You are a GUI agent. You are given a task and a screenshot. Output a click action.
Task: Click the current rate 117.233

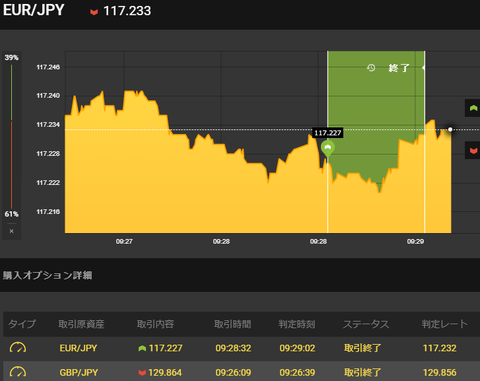(x=127, y=11)
